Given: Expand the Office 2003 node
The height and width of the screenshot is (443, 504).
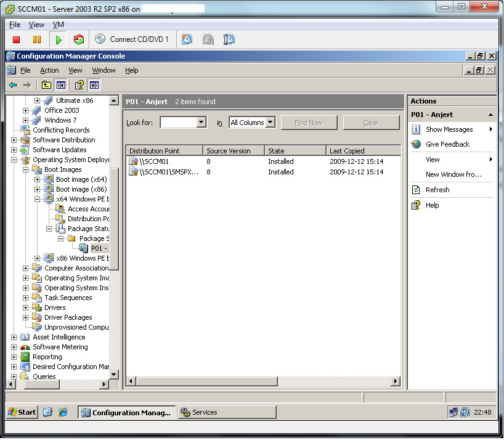Looking at the screenshot, I should coord(25,110).
